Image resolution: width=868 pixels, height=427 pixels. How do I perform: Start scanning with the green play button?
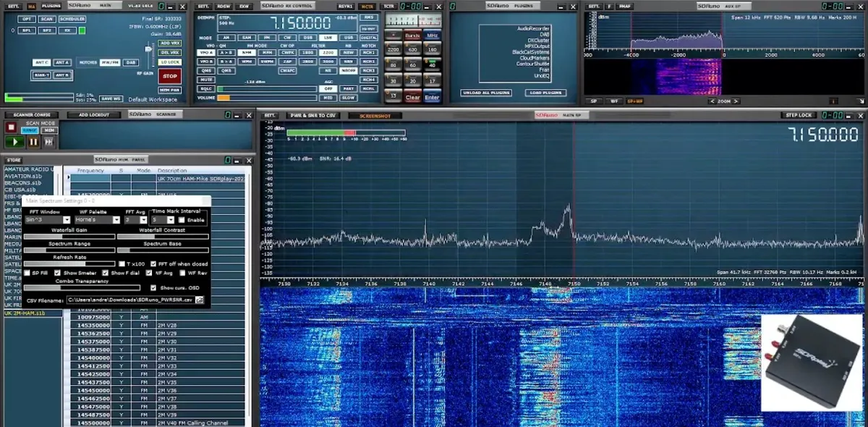pos(15,143)
